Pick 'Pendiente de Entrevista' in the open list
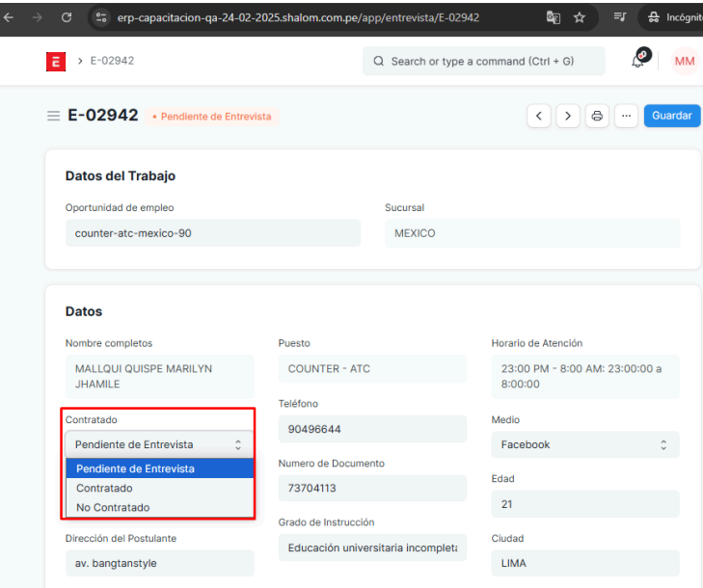 coord(135,468)
